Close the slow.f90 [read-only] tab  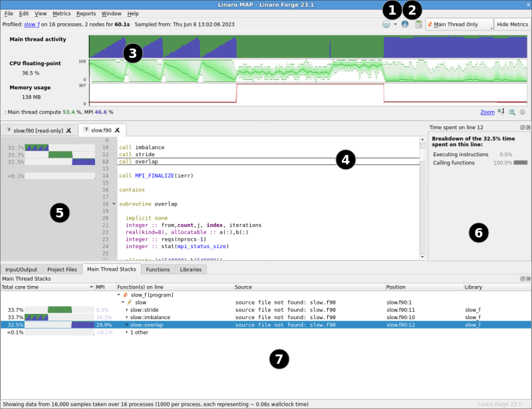tap(68, 130)
